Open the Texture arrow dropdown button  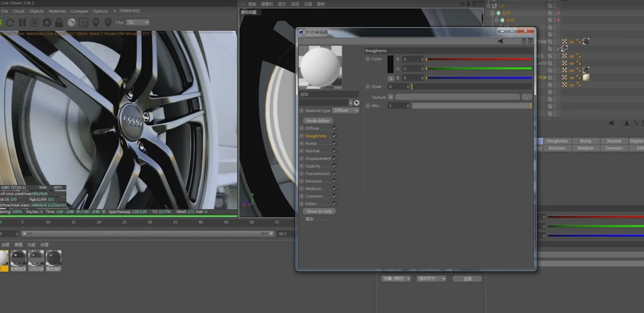pos(391,97)
